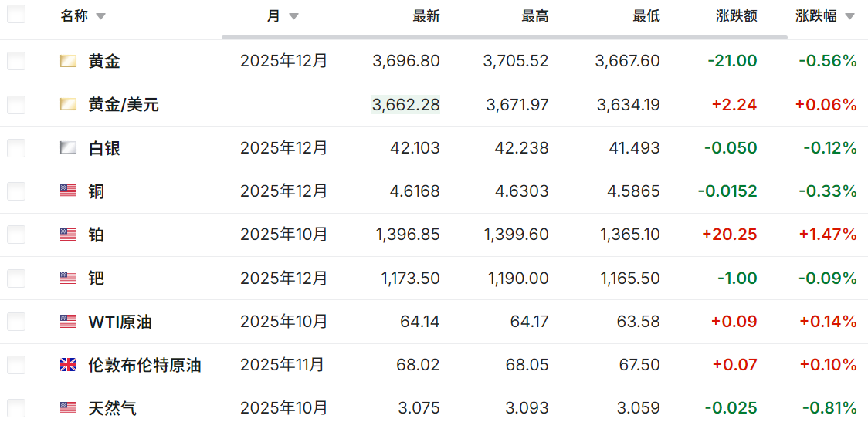Click the UK flag beside 伦敦布伦特原油
The image size is (868, 422).
click(68, 364)
